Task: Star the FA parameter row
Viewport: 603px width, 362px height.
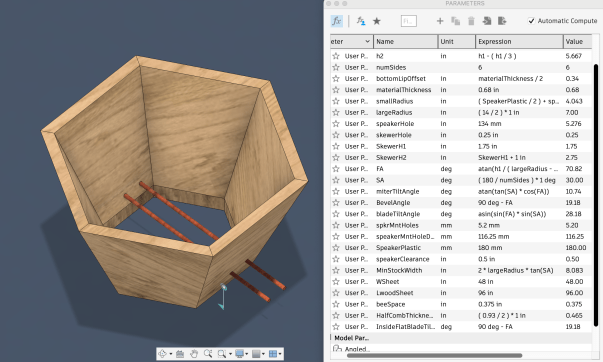Action: pyautogui.click(x=336, y=168)
